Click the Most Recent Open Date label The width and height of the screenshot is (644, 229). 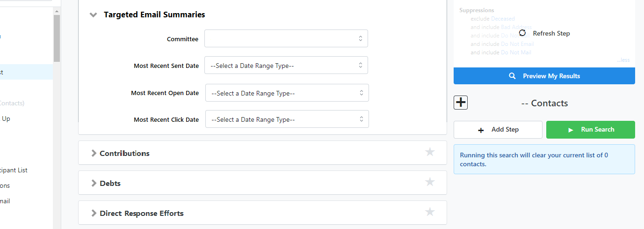coord(165,93)
